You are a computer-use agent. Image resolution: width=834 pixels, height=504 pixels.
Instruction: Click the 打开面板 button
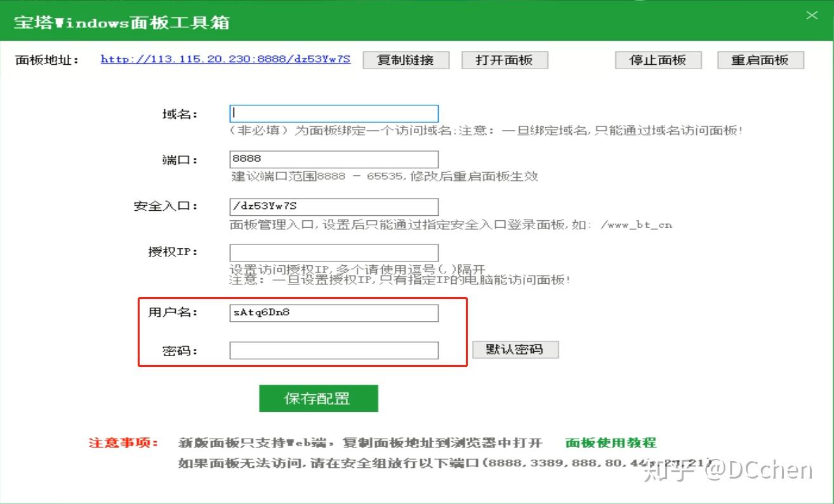click(505, 60)
